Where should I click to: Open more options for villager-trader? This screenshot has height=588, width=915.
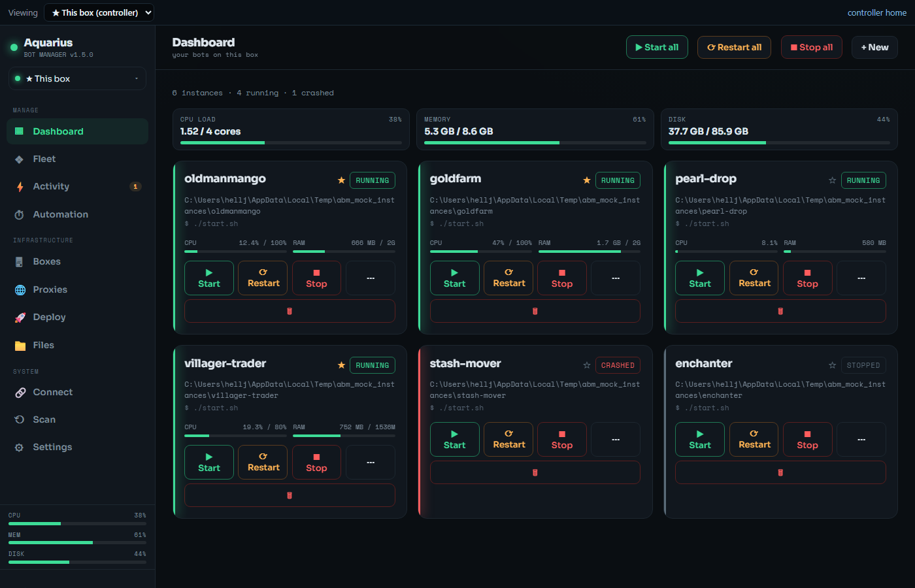371,463
